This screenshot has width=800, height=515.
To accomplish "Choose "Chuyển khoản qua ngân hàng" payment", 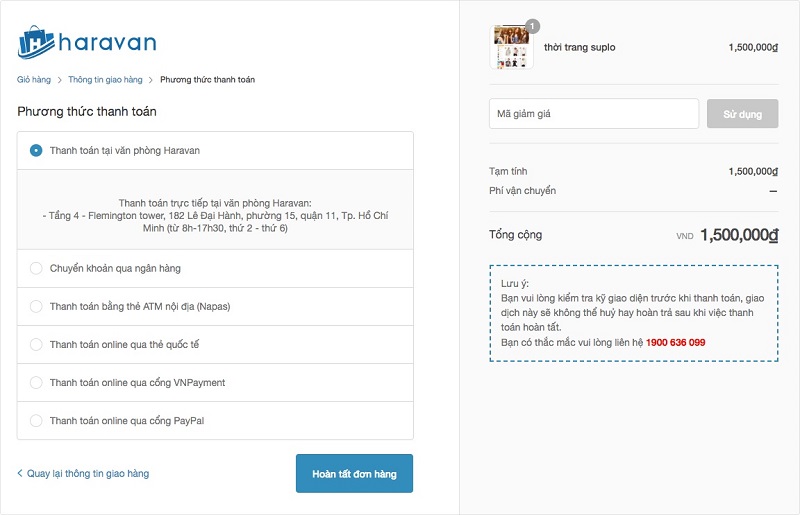I will tap(36, 268).
